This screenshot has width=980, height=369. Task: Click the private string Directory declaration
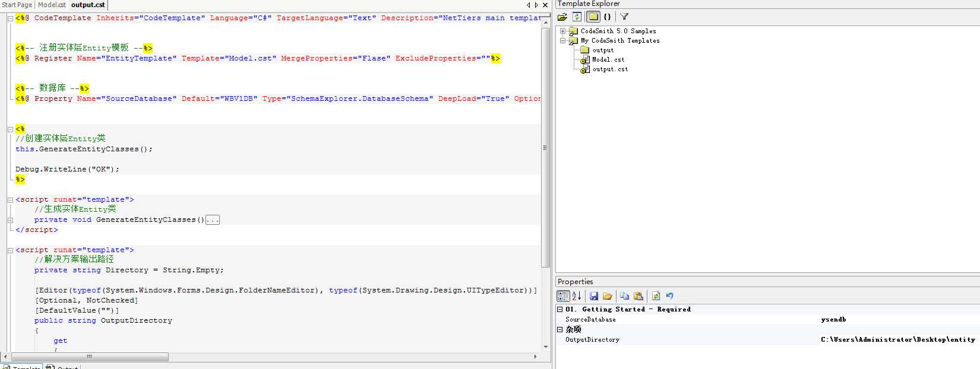coord(129,270)
